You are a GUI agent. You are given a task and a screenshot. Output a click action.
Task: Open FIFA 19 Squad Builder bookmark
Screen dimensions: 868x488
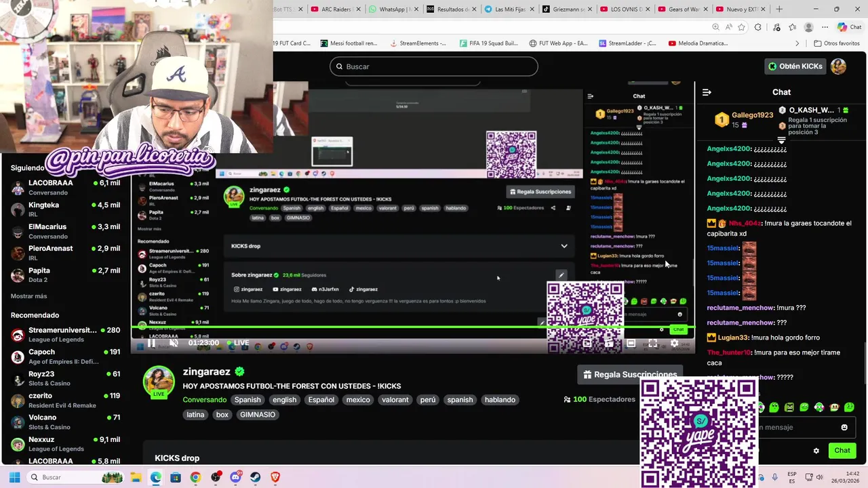click(x=488, y=43)
